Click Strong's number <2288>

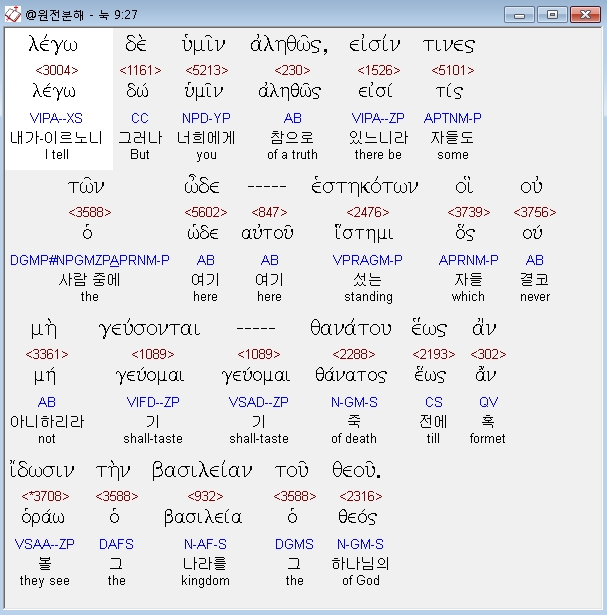pos(354,354)
